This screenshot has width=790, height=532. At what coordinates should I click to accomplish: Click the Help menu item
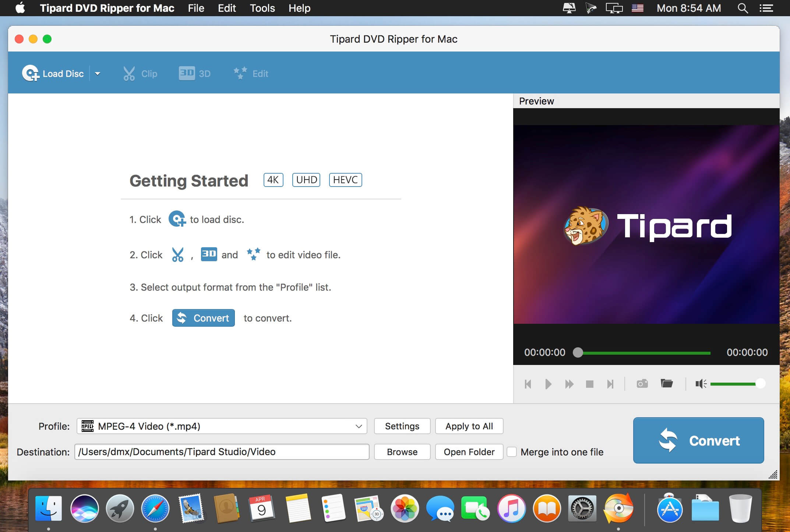point(299,8)
